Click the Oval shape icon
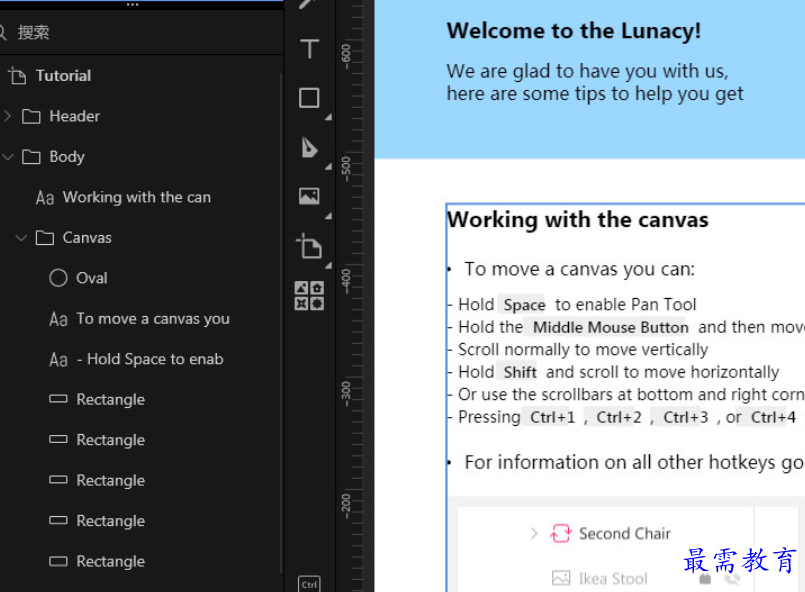The width and height of the screenshot is (805, 592). point(58,278)
